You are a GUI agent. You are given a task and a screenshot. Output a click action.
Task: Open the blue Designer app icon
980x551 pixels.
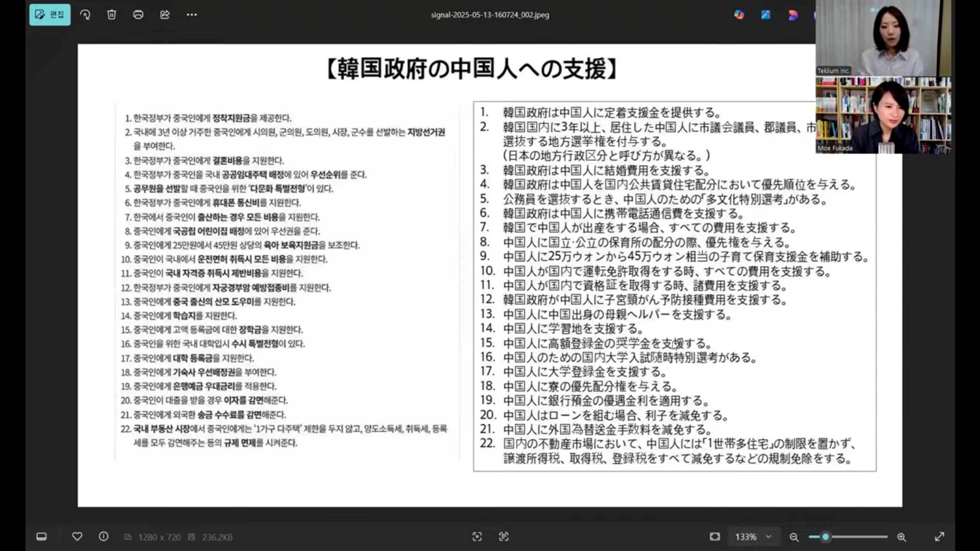point(765,15)
